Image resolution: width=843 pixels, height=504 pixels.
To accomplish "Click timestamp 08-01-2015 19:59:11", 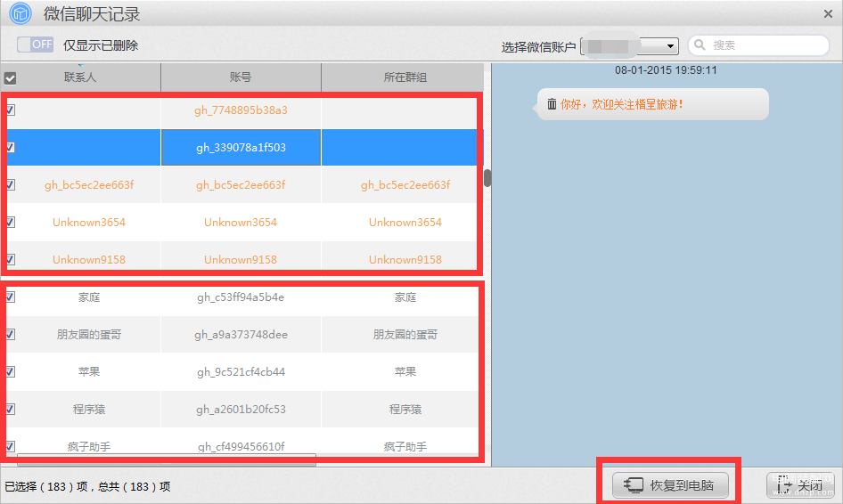I will (666, 70).
